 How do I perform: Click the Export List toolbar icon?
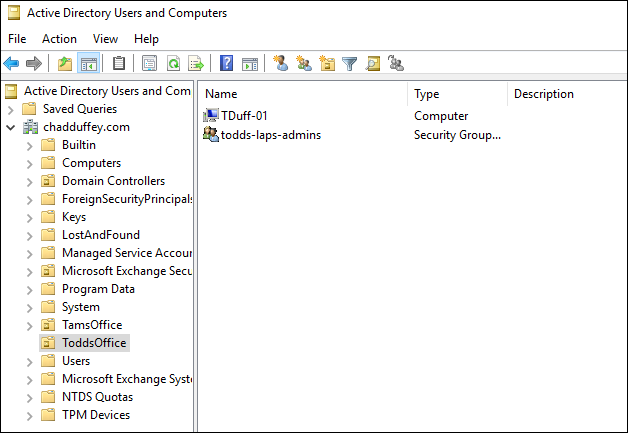(196, 63)
